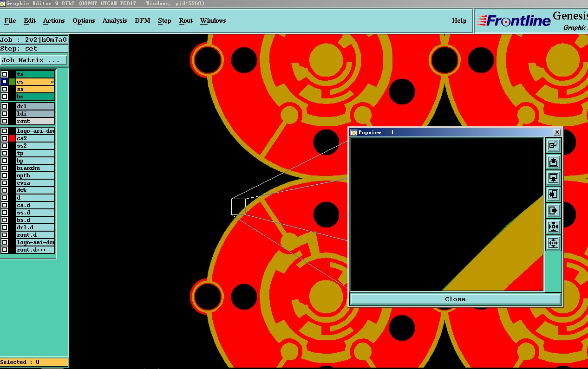Toggle the tp layer checkbox
Image resolution: width=588 pixels, height=369 pixels.
[5, 153]
